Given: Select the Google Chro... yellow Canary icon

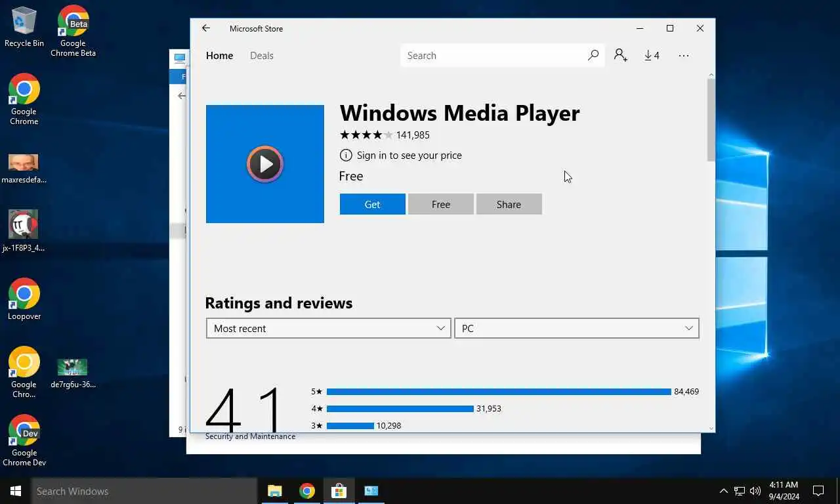Looking at the screenshot, I should click(24, 372).
